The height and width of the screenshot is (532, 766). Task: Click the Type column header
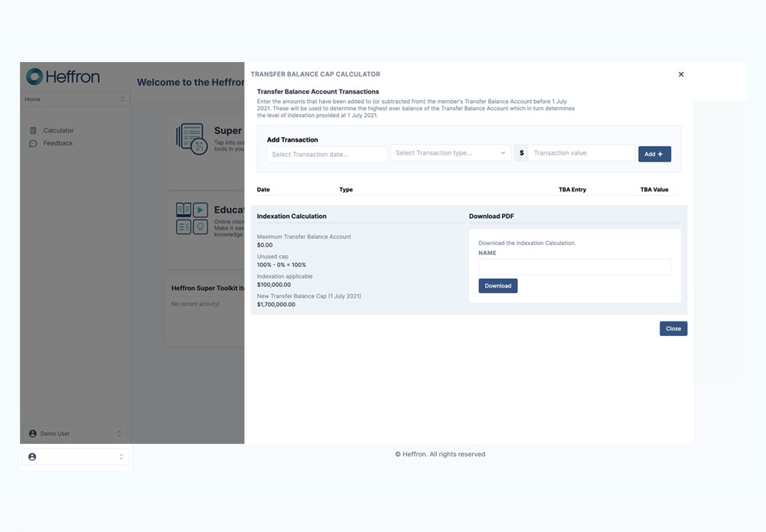346,190
